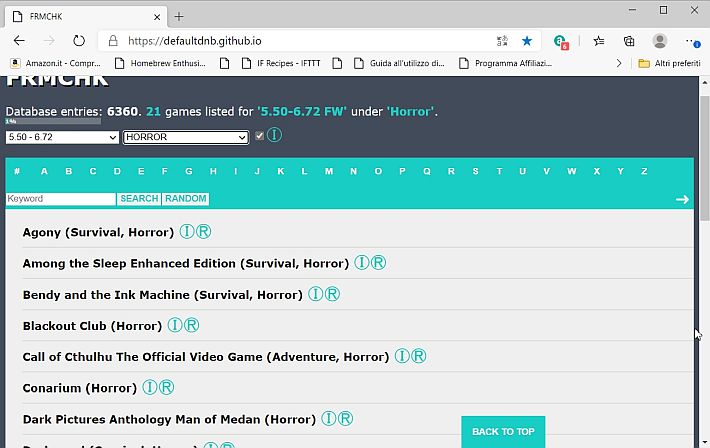Click the right arrow in the teal bar
This screenshot has height=448, width=710.
point(682,199)
